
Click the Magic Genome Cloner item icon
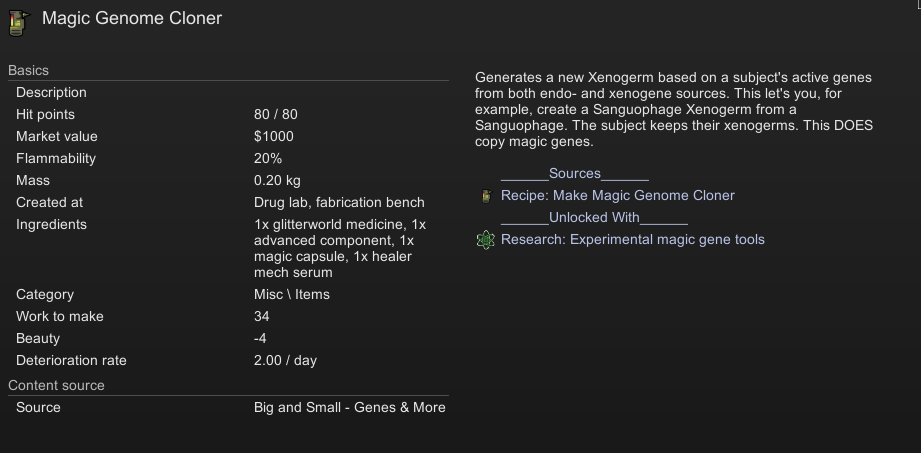(19, 22)
